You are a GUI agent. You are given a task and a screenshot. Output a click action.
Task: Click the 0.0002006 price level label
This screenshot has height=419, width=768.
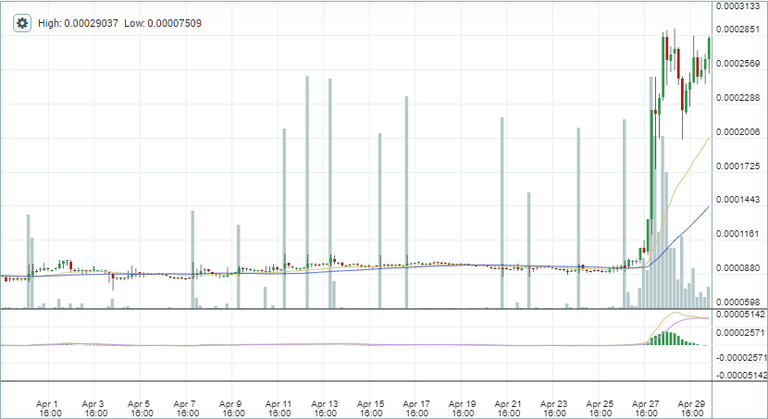tap(739, 132)
